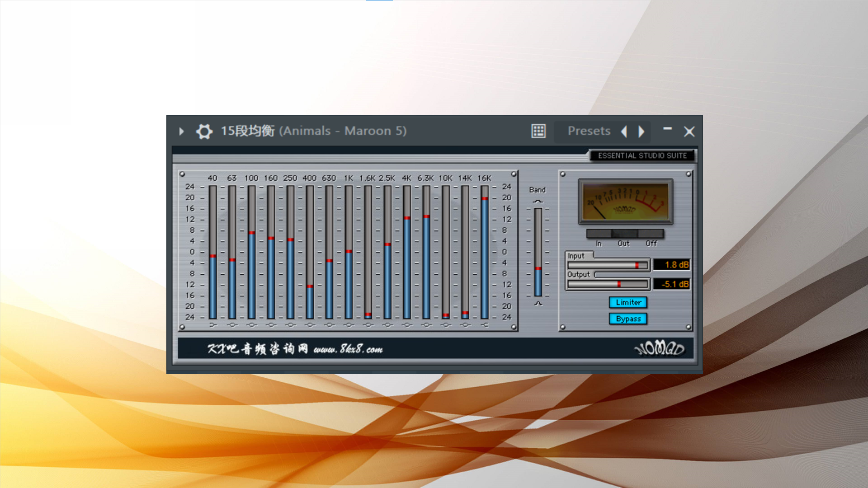868x488 pixels.
Task: Click the narrow bell icon below Band slider
Action: coord(538,303)
